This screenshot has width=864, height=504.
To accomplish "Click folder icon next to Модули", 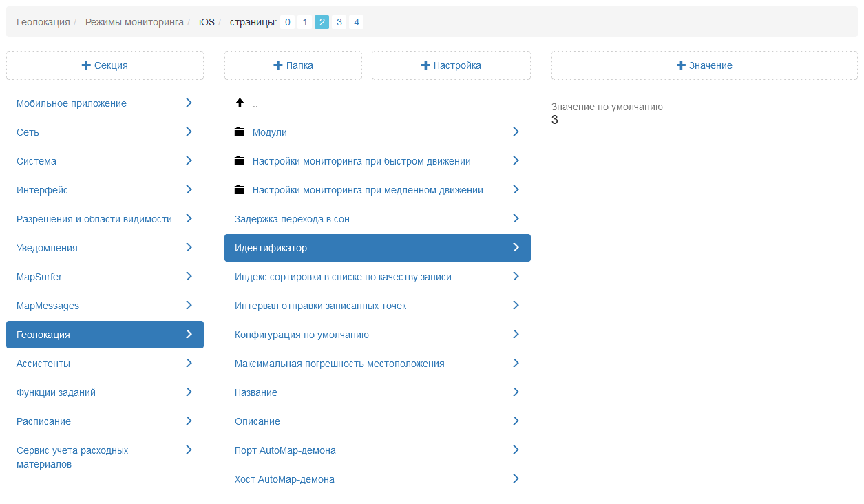I will coord(240,132).
